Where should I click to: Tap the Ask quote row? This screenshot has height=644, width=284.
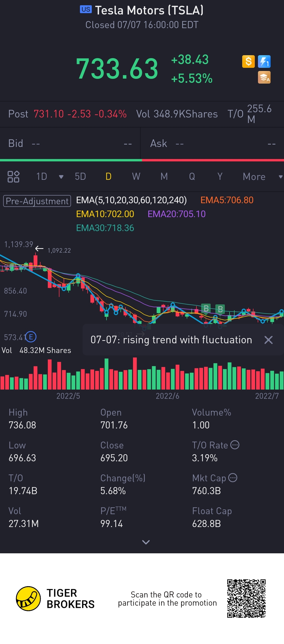212,144
